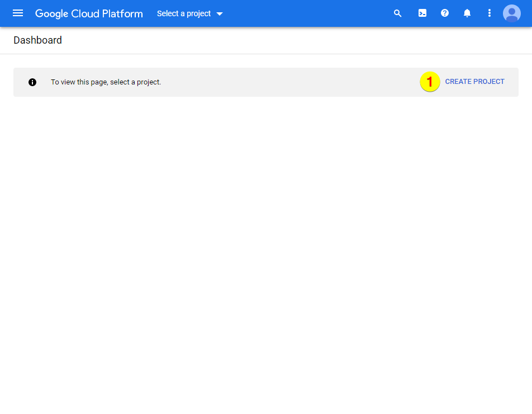Click the word 'Platform' in header title
The height and width of the screenshot is (414, 532).
tap(122, 13)
